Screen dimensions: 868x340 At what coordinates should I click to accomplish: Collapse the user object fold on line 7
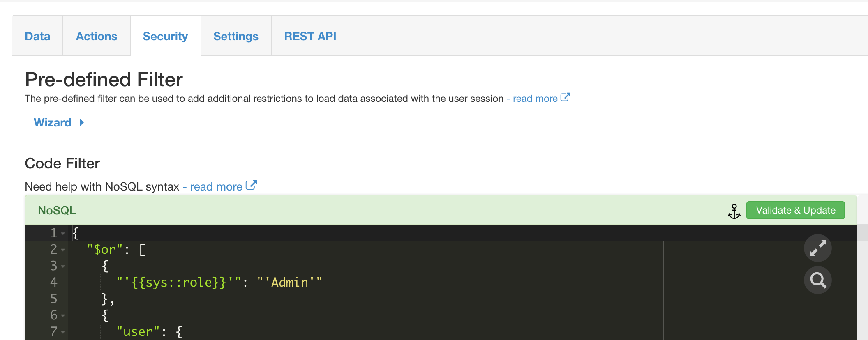[x=63, y=332]
